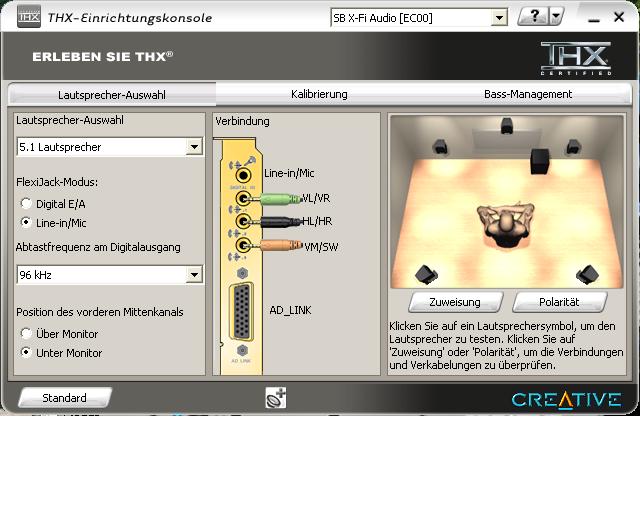Click the THX app icon in title bar
640x512 pixels.
click(x=29, y=17)
